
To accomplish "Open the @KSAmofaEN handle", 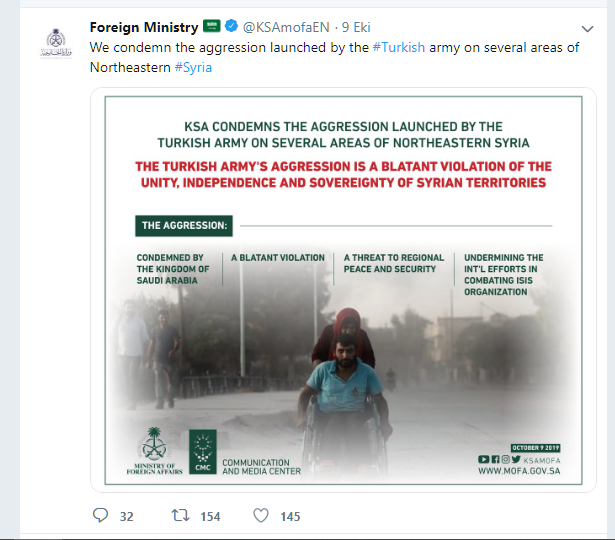I will tap(286, 27).
